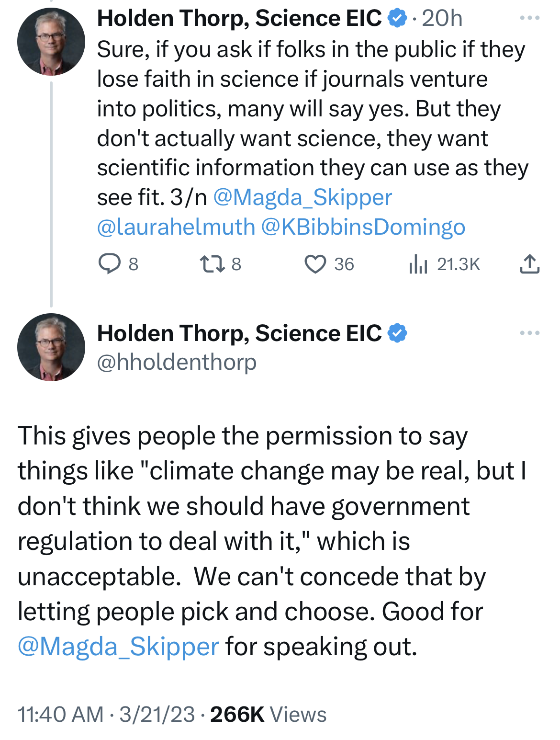The height and width of the screenshot is (740, 560).
Task: Open @Magda_Skipper mention in main tweet
Action: point(118,647)
